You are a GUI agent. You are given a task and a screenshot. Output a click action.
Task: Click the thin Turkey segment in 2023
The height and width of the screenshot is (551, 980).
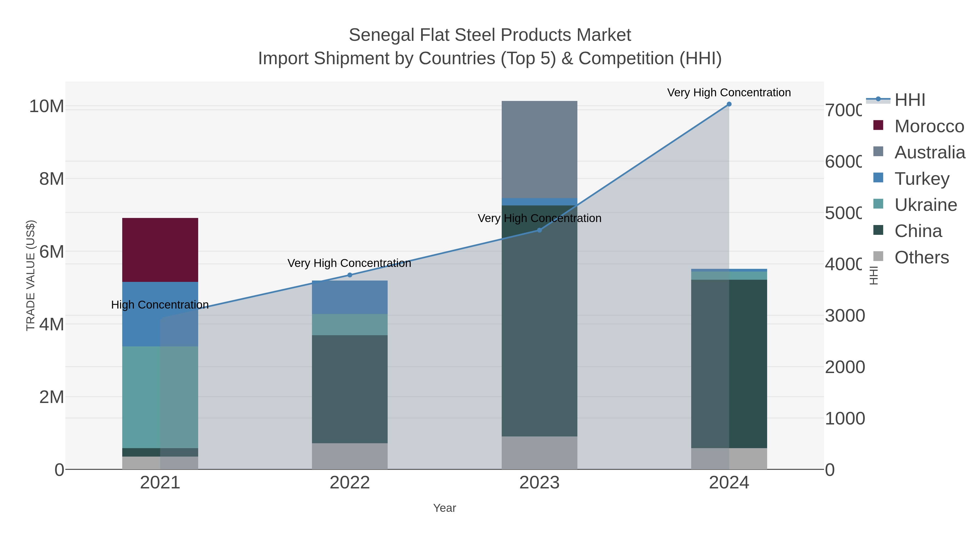click(540, 202)
